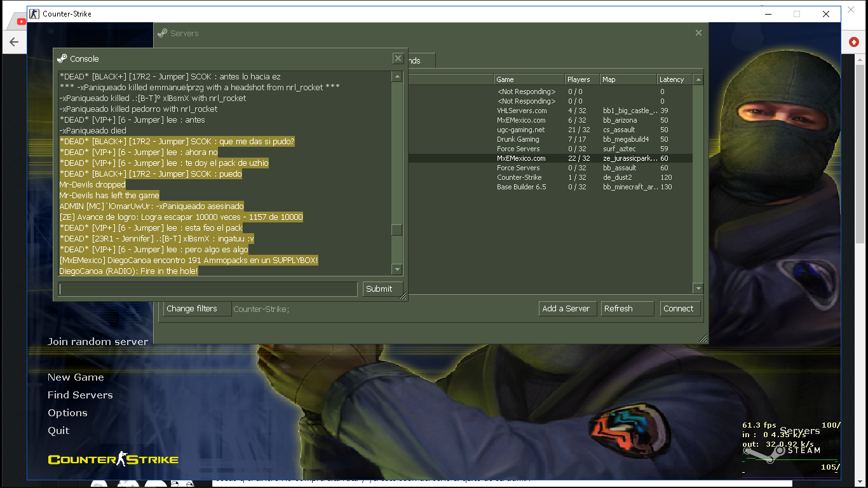The width and height of the screenshot is (868, 488).
Task: Select Force Servers bb_assault row
Action: point(550,168)
